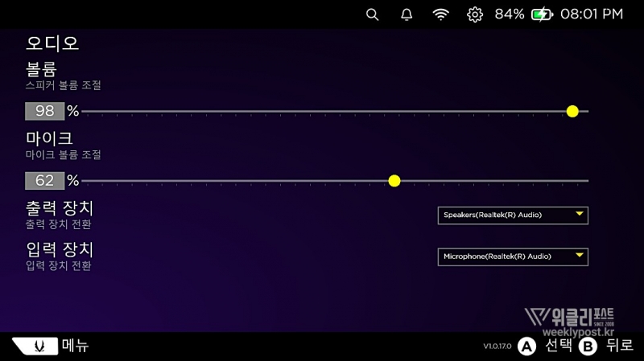Select the 입력 장치 setting heading
This screenshot has height=361, width=644.
pos(60,249)
